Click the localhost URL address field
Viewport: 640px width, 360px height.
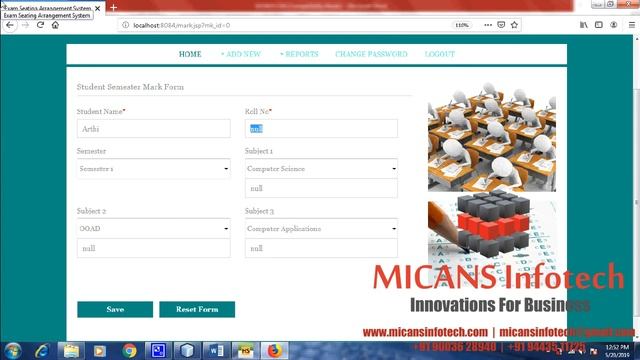(x=286, y=25)
